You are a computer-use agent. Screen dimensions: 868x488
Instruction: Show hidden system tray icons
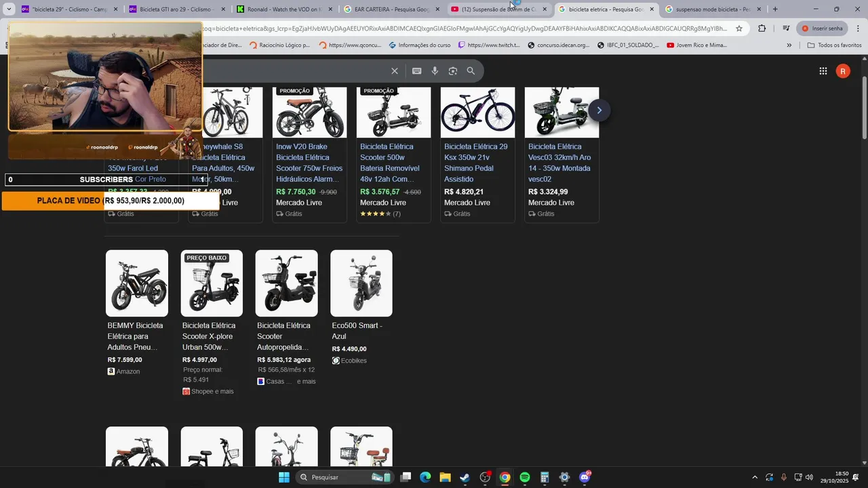(755, 477)
